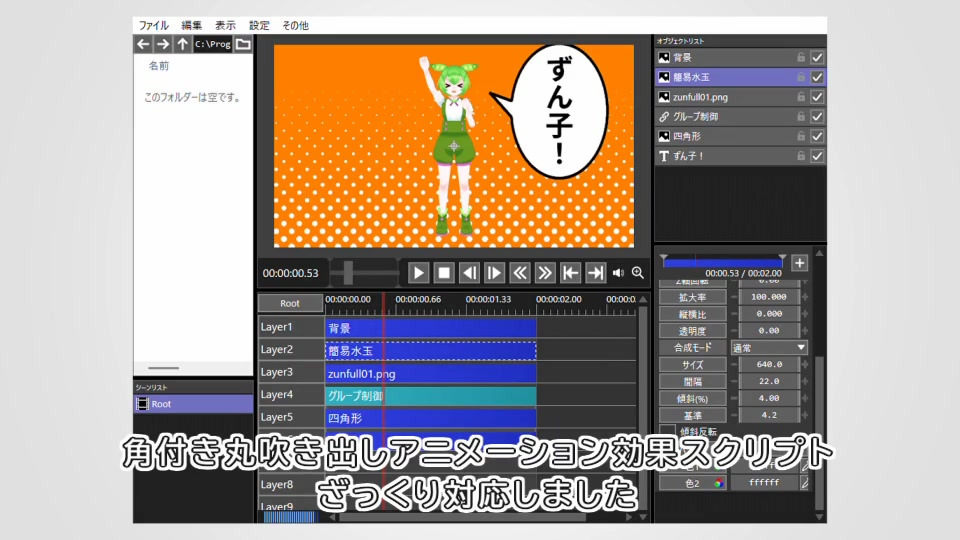
Task: Rewind with the double left chevron button
Action: tap(519, 273)
